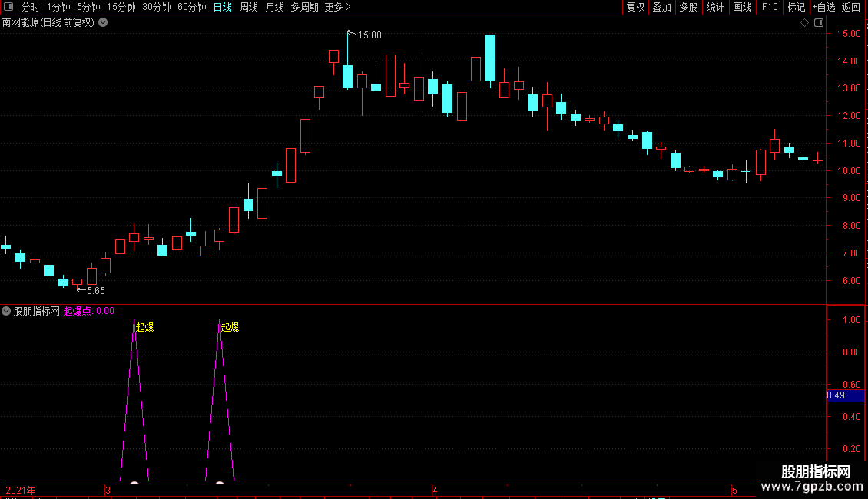Click 叠加 overlay button
Viewport: 868px width, 499px height.
tap(661, 7)
